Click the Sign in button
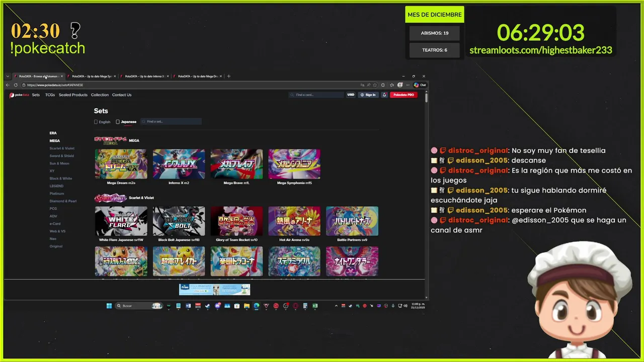Image resolution: width=644 pixels, height=362 pixels. 368,95
